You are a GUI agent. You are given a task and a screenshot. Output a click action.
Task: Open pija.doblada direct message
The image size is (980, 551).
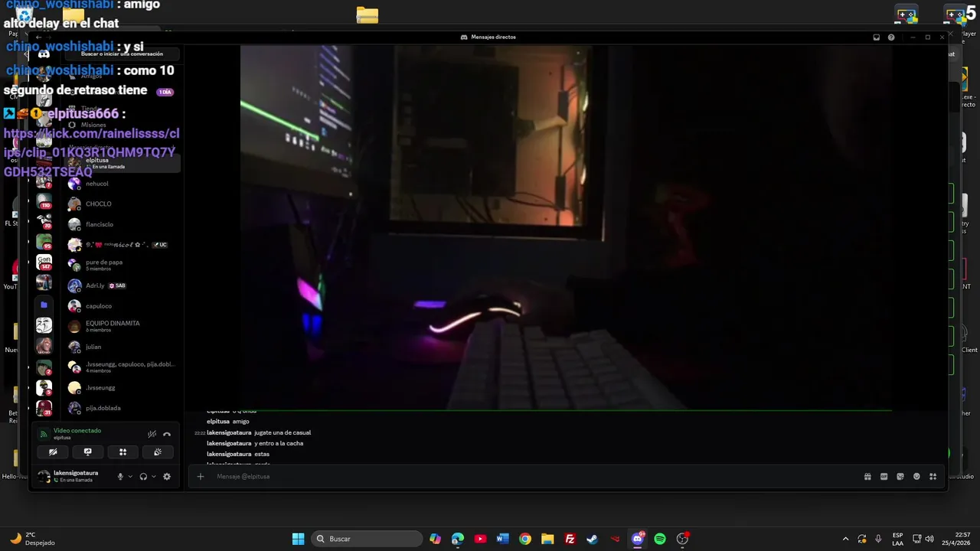(x=122, y=408)
